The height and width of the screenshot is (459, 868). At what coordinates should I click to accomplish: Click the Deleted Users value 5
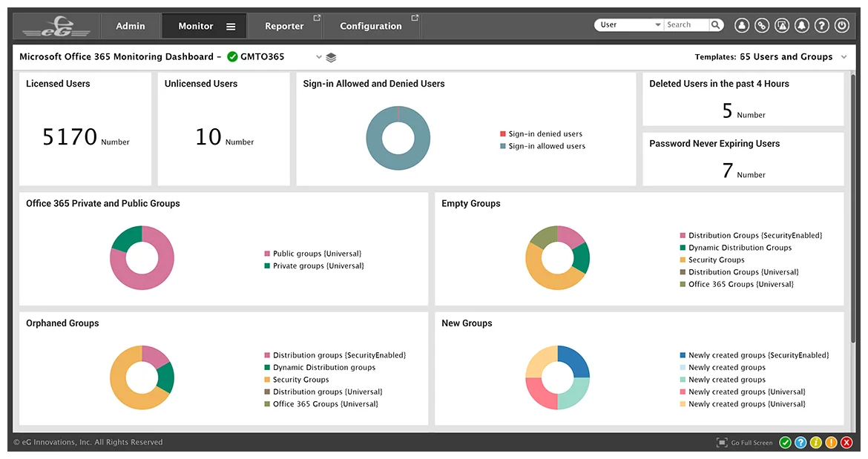point(727,110)
